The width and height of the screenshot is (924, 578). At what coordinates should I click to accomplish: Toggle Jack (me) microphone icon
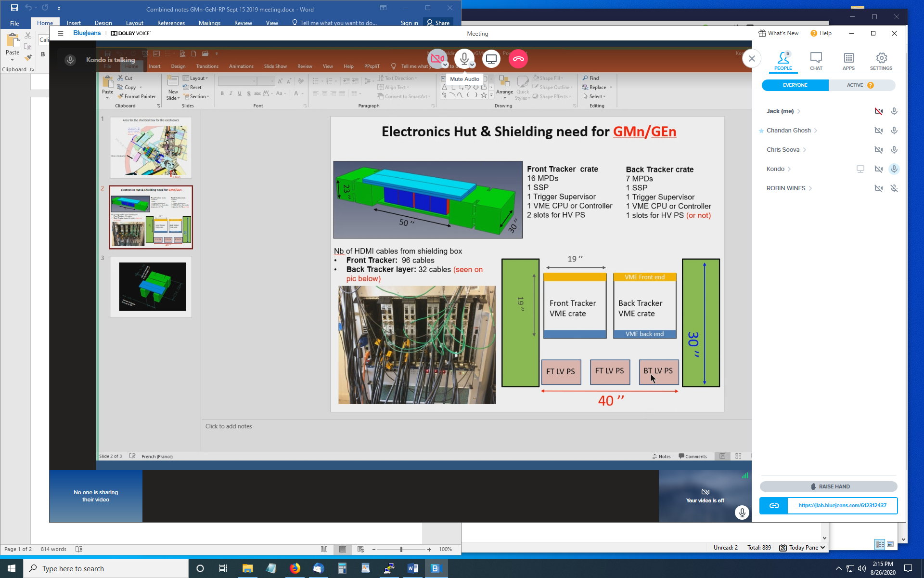coord(894,111)
